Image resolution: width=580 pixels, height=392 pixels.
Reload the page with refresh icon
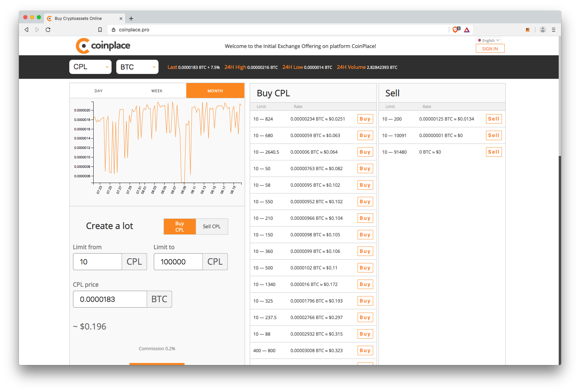click(x=48, y=30)
